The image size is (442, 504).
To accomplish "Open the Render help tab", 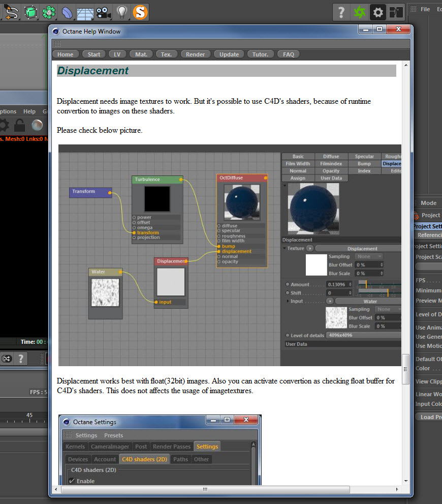I will pyautogui.click(x=195, y=54).
